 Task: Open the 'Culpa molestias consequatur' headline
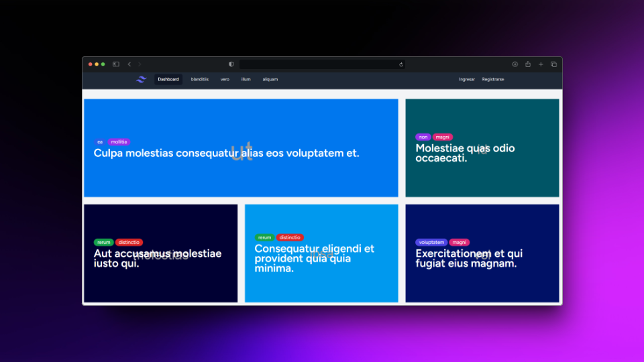point(226,153)
